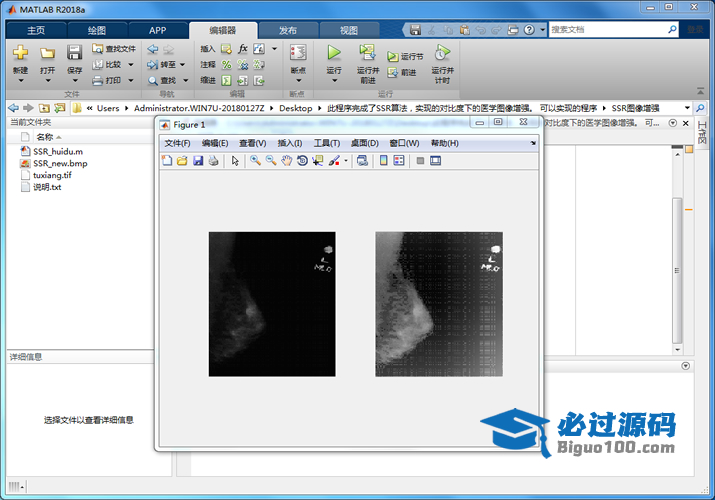Select tuxiang.tif file
Image resolution: width=715 pixels, height=500 pixels.
pyautogui.click(x=52, y=175)
